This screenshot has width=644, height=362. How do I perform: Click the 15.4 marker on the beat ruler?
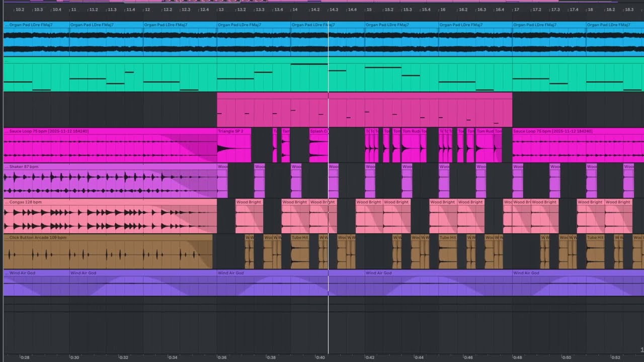click(426, 10)
